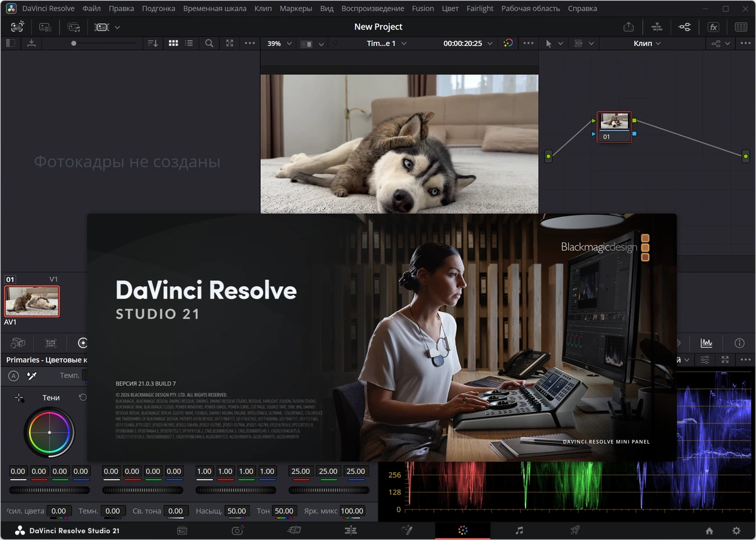The image size is (756, 540).
Task: Click the Тени black point crosshair
Action: 20,398
